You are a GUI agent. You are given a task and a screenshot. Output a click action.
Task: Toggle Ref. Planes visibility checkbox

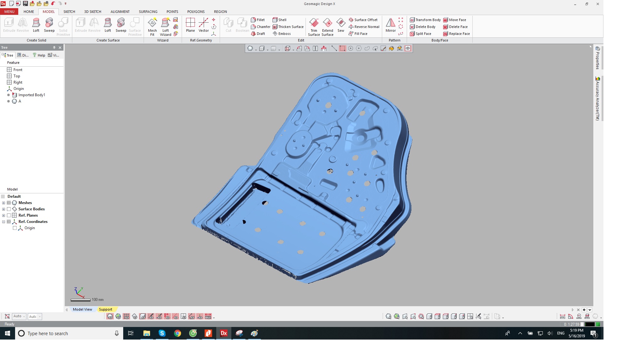tap(9, 215)
